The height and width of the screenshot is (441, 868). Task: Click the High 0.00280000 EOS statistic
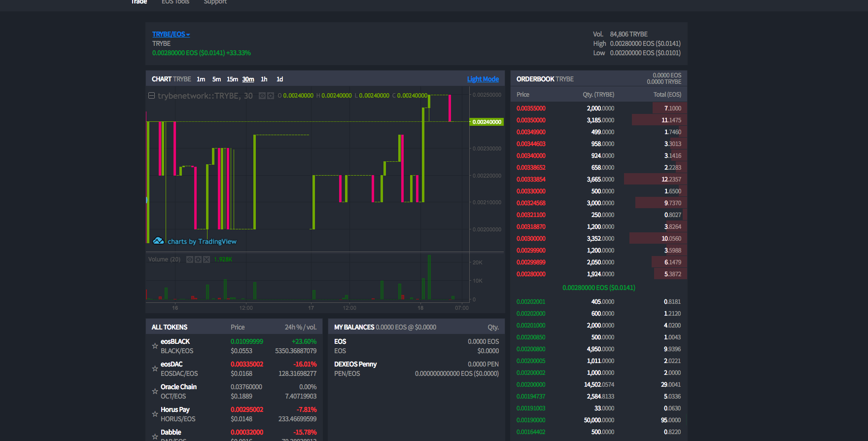point(637,44)
